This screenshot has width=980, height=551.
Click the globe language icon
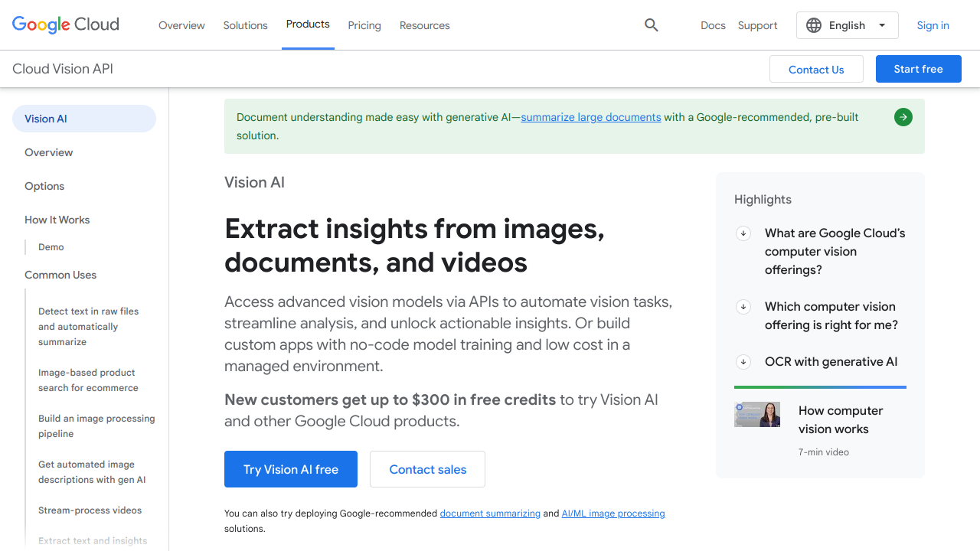814,25
